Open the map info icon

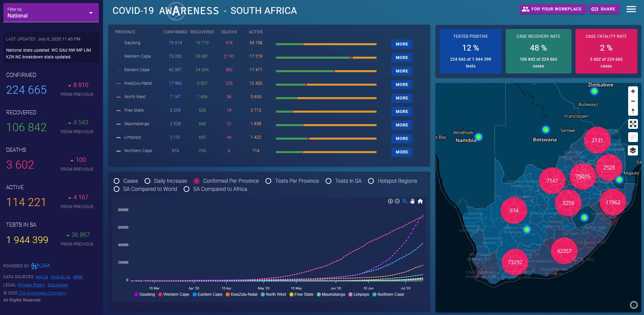tap(634, 305)
